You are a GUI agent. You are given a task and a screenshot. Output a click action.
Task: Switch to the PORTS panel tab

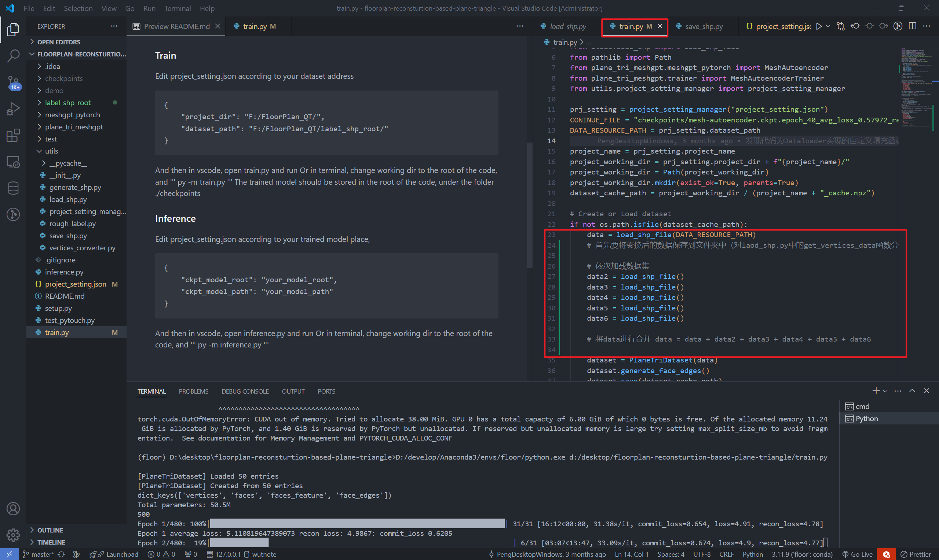pyautogui.click(x=326, y=391)
